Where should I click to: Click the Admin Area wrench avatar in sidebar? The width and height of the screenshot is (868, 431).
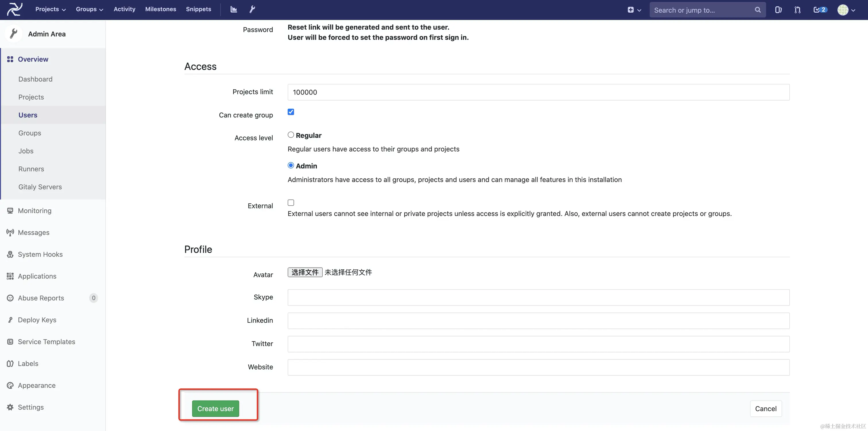coord(13,34)
